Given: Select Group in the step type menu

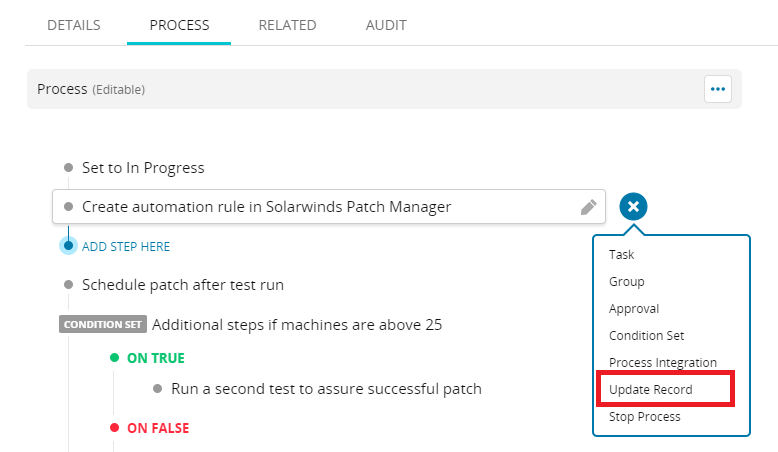Looking at the screenshot, I should (627, 282).
